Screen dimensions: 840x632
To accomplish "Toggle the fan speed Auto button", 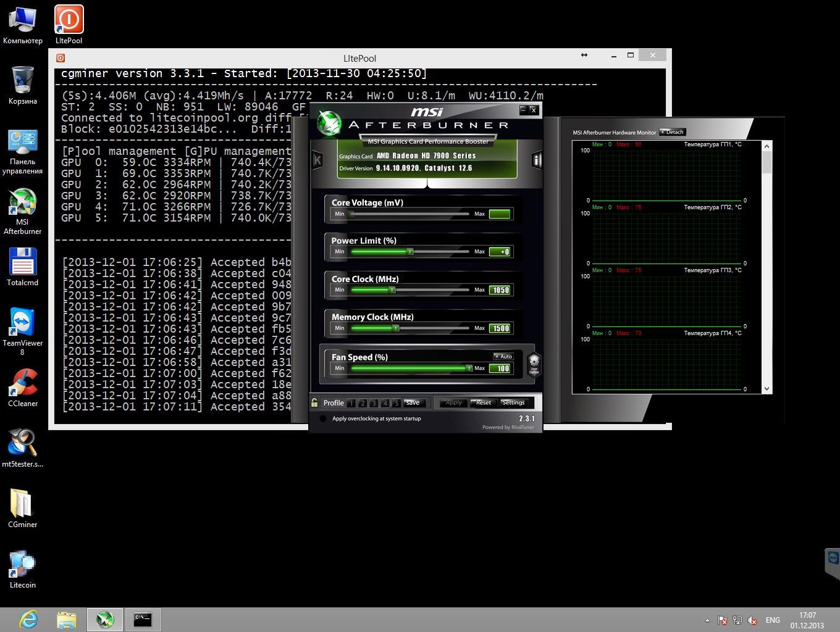I will 503,356.
